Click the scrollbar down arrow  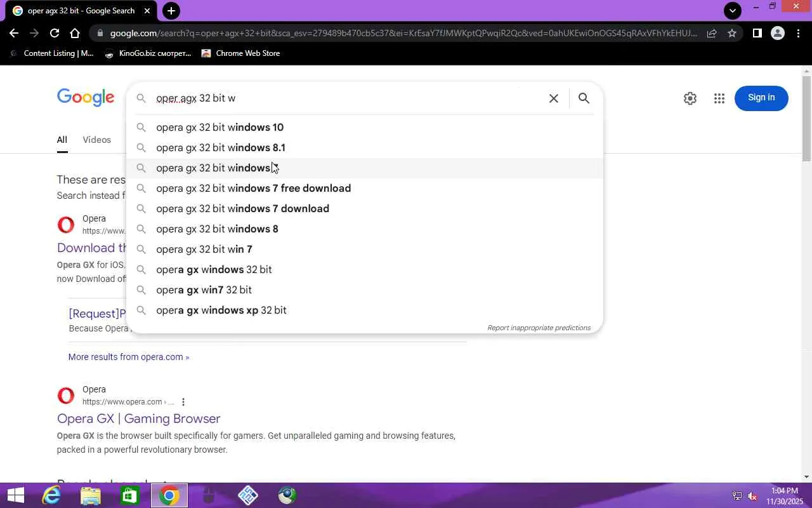807,476
